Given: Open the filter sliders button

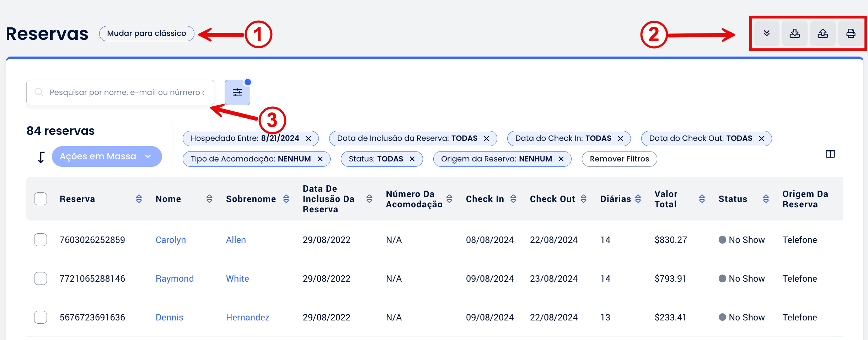Looking at the screenshot, I should [x=237, y=92].
